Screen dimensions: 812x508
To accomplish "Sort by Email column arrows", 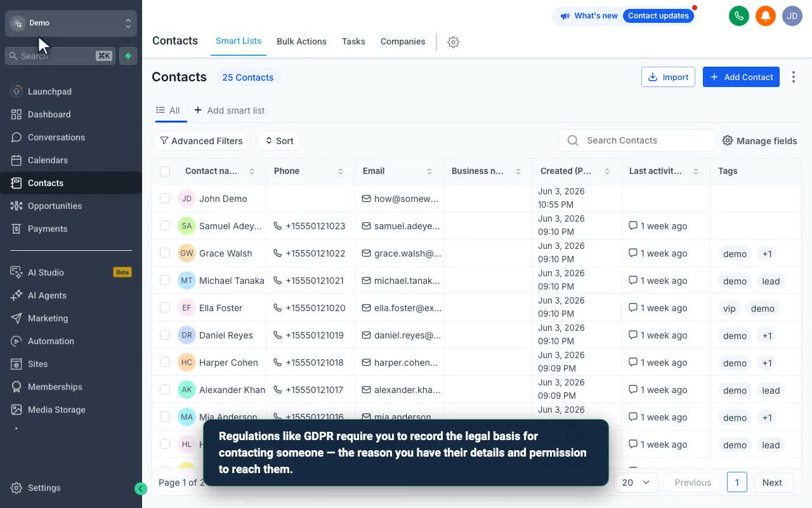I will pyautogui.click(x=429, y=171).
